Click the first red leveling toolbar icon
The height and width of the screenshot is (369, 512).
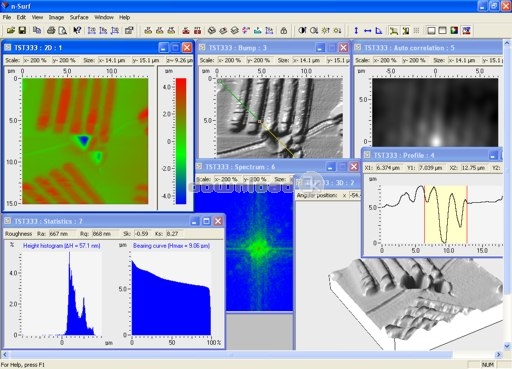point(186,31)
